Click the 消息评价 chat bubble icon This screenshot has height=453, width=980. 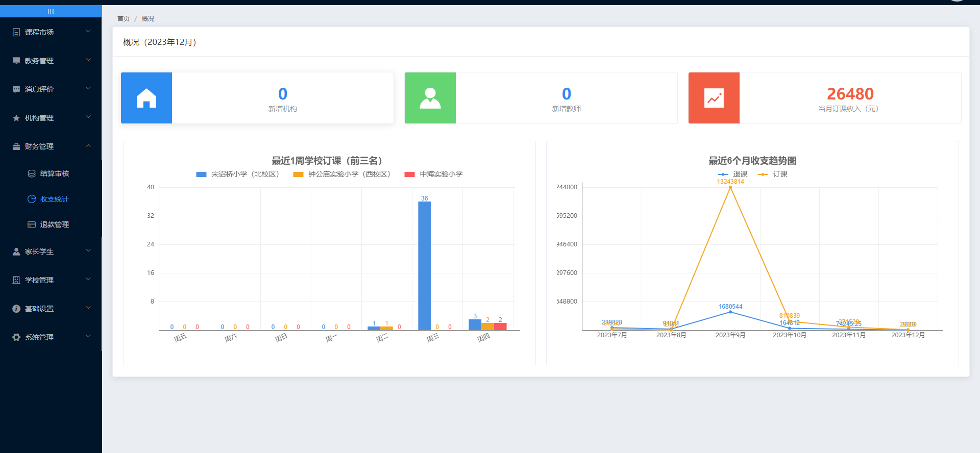pyautogui.click(x=16, y=89)
